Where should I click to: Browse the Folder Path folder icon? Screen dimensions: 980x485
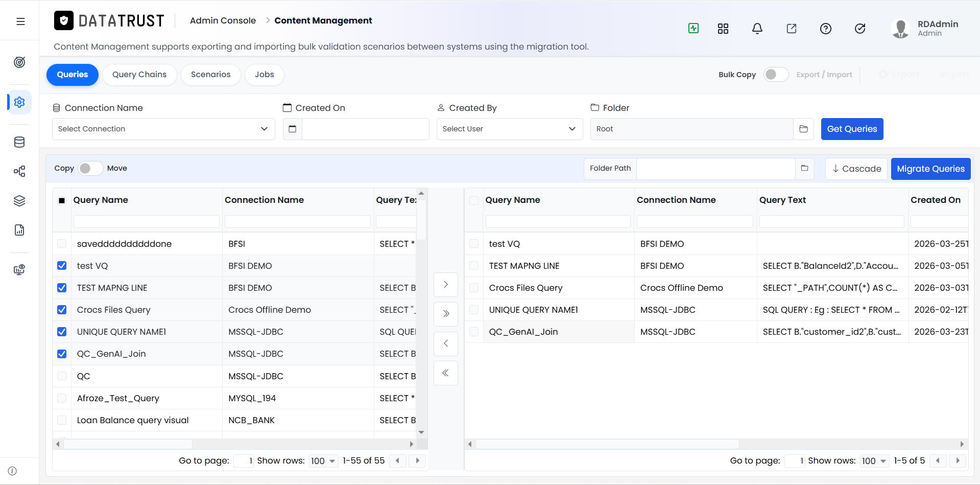point(804,168)
